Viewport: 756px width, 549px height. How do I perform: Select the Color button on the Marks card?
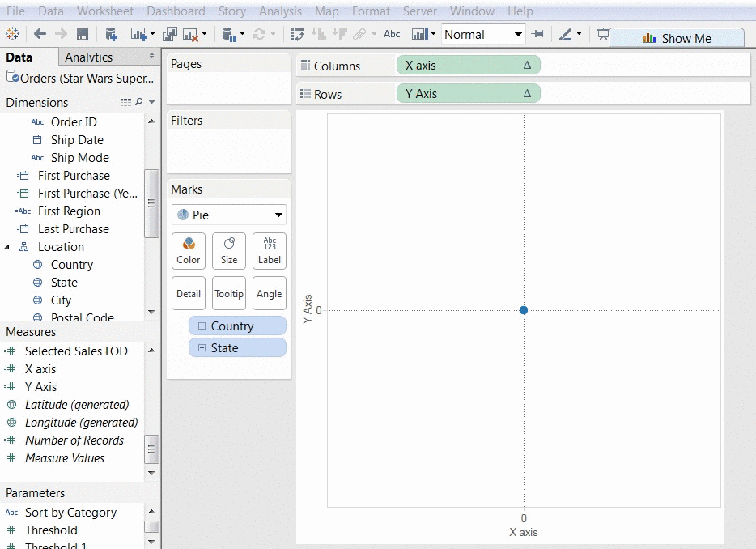pos(188,251)
